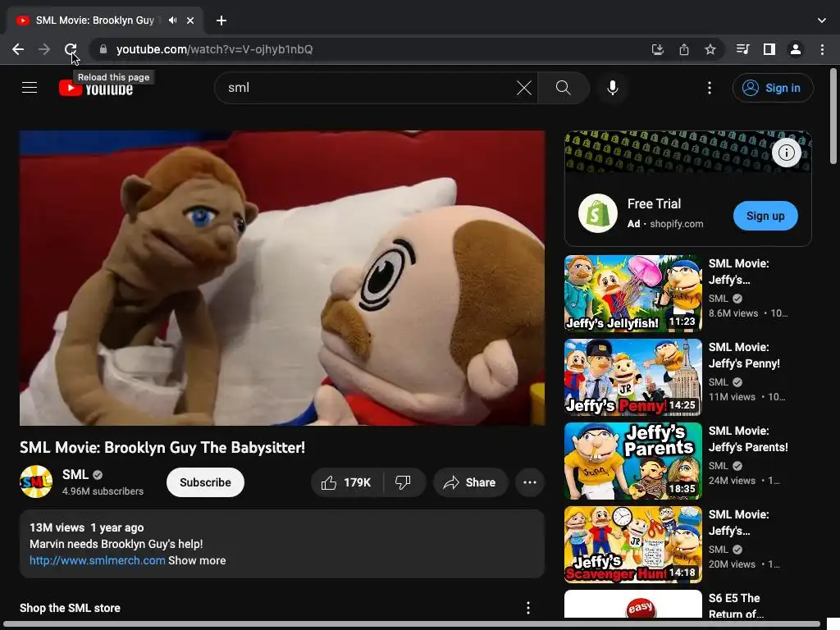Clear the search text 'sml'

524,87
